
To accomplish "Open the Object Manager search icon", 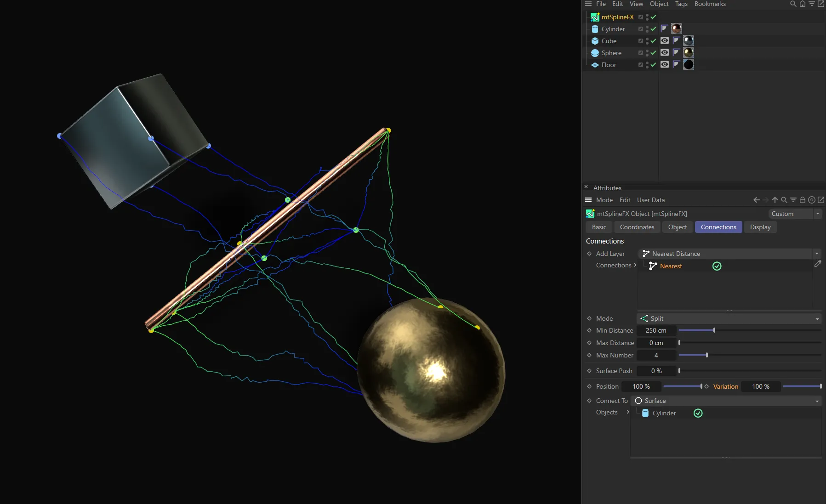I will pyautogui.click(x=792, y=4).
